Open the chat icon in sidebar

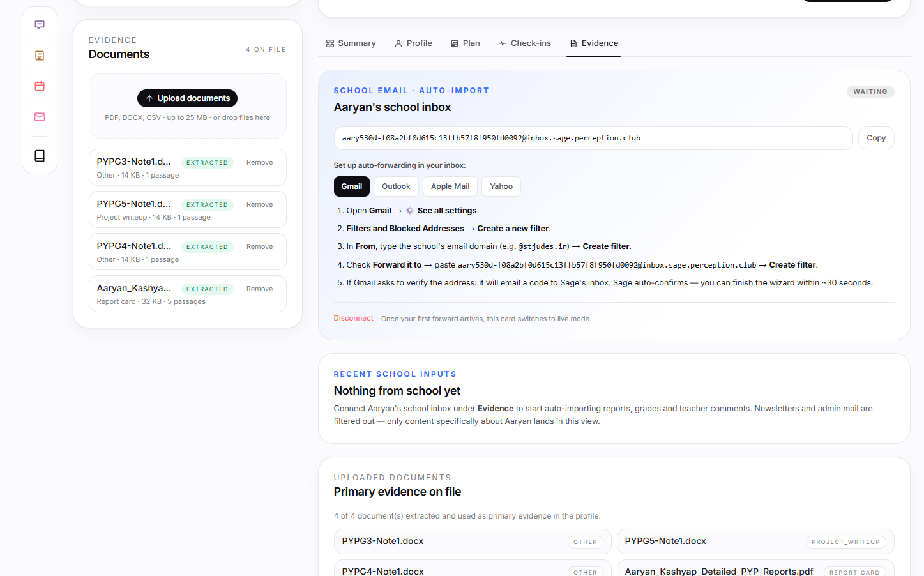pos(40,25)
